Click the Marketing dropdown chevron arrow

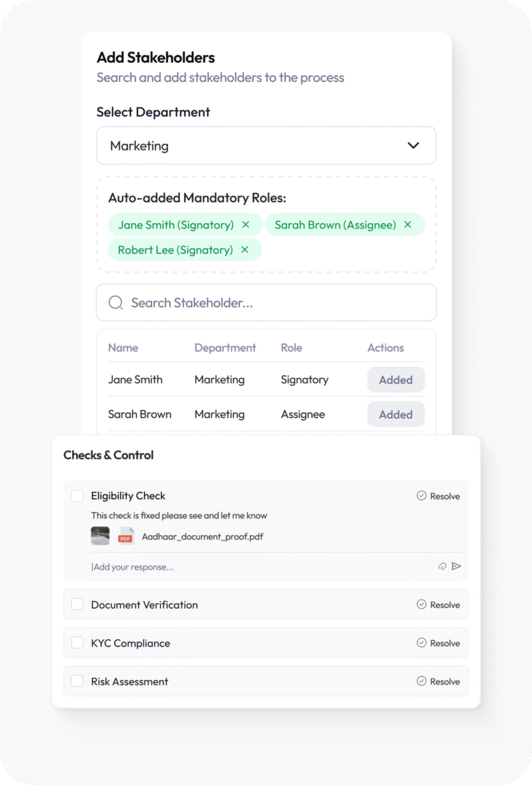(413, 146)
